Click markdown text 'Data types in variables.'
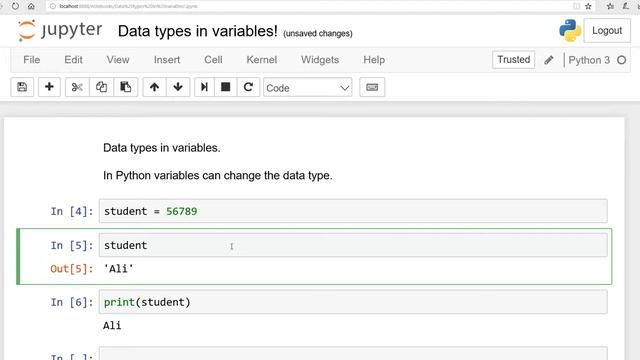The height and width of the screenshot is (360, 640). point(162,148)
